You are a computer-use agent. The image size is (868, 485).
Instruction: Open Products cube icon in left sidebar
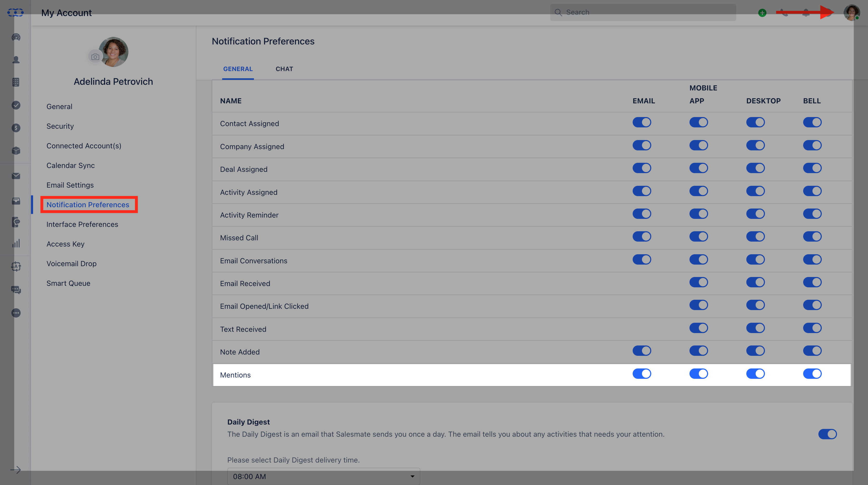click(x=16, y=151)
